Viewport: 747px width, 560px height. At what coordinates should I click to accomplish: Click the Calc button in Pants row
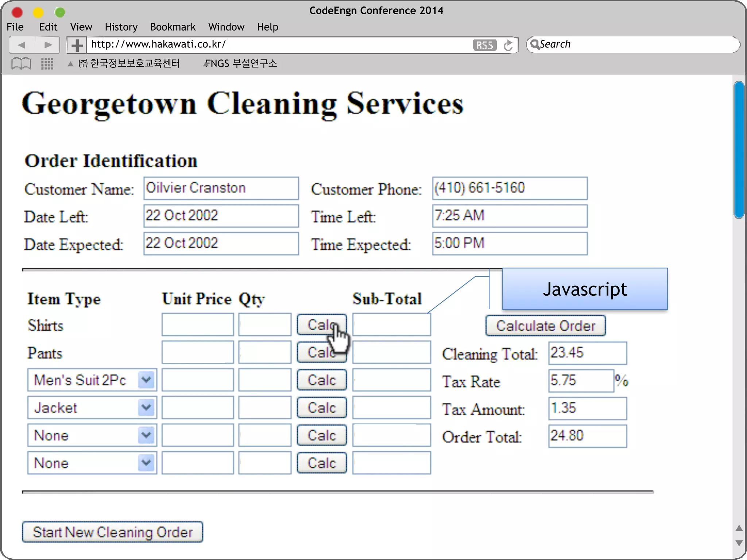tap(317, 352)
